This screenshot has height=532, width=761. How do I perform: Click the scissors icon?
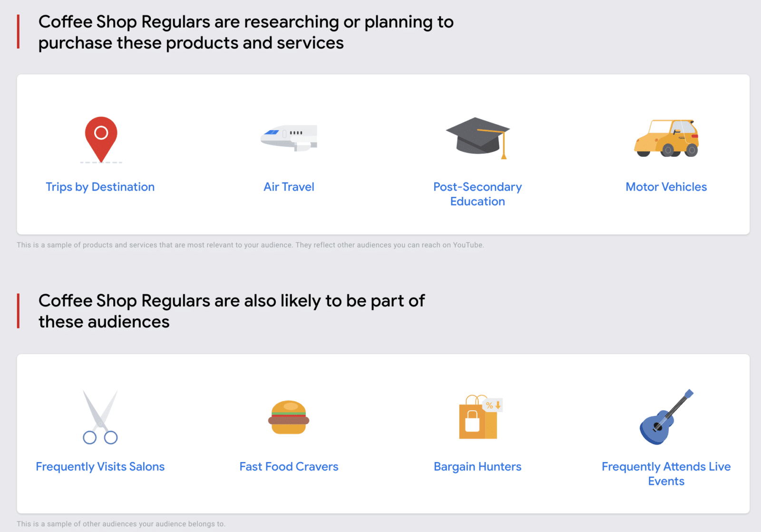(100, 417)
